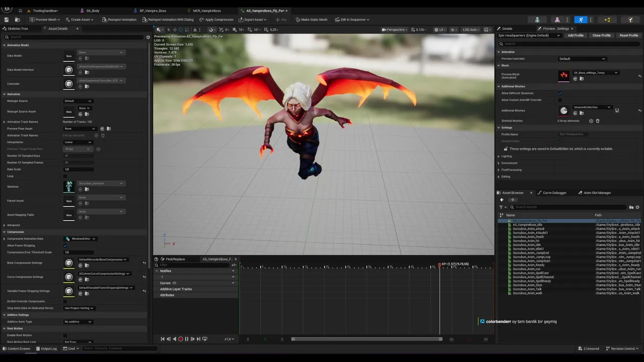Add a Skeletal Meshes array element

click(591, 121)
